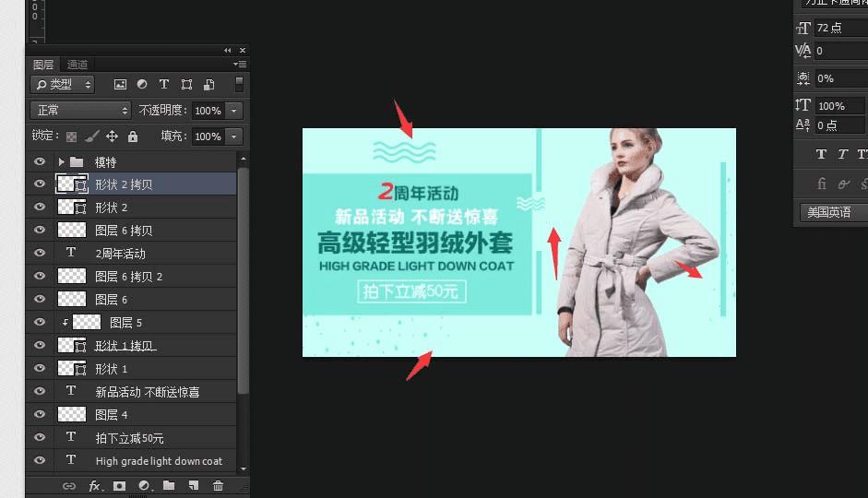The width and height of the screenshot is (868, 498).
Task: Filter layers by shape layer icon
Action: tap(186, 84)
